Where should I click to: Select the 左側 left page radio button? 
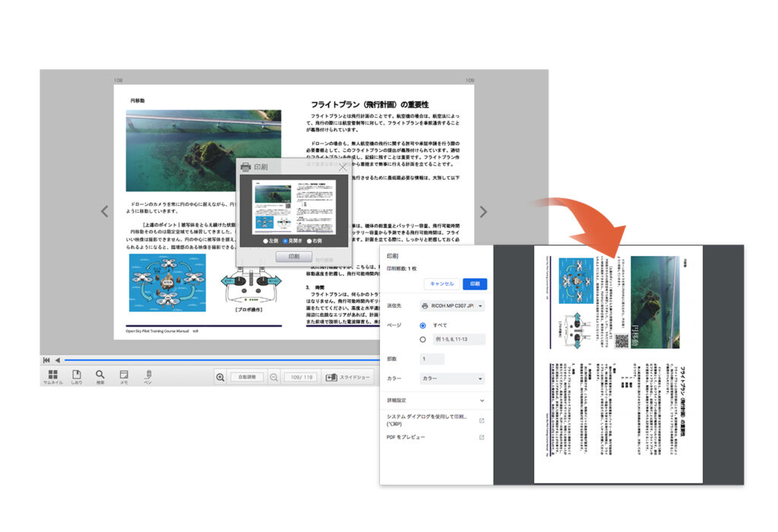coord(264,240)
